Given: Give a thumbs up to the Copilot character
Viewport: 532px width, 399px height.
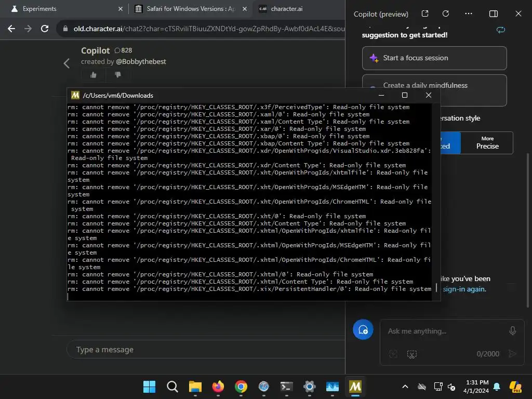Looking at the screenshot, I should coord(94,75).
